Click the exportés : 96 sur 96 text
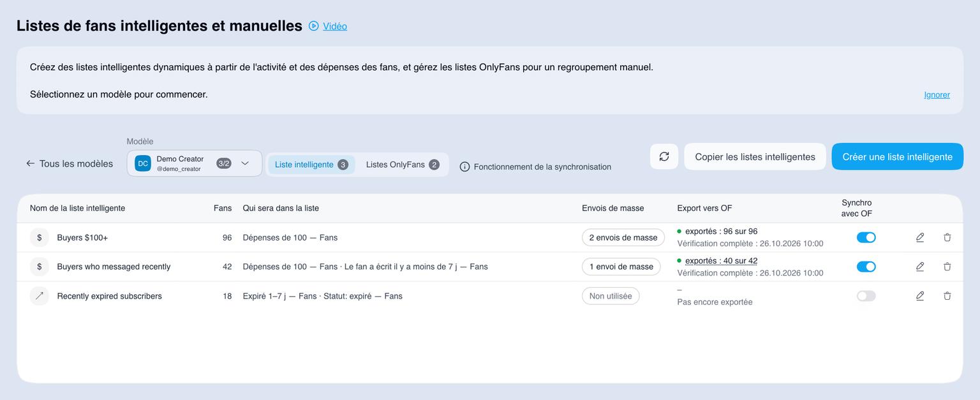This screenshot has height=400, width=980. click(x=721, y=232)
